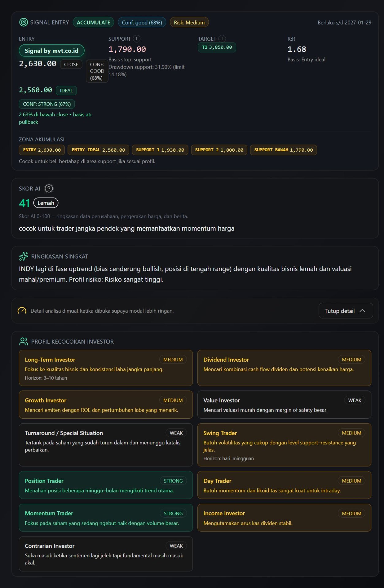Image resolution: width=384 pixels, height=588 pixels.
Task: Open the Momentum Trader profile card
Action: [x=106, y=518]
